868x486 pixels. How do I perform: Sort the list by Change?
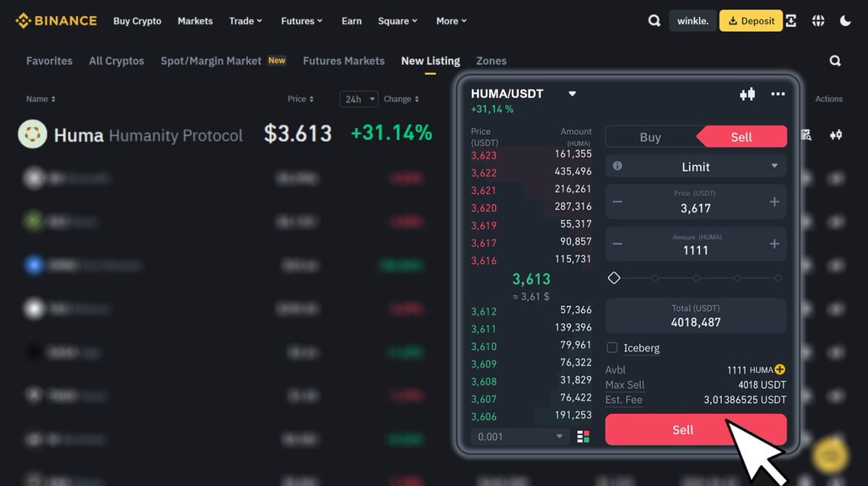pos(401,99)
